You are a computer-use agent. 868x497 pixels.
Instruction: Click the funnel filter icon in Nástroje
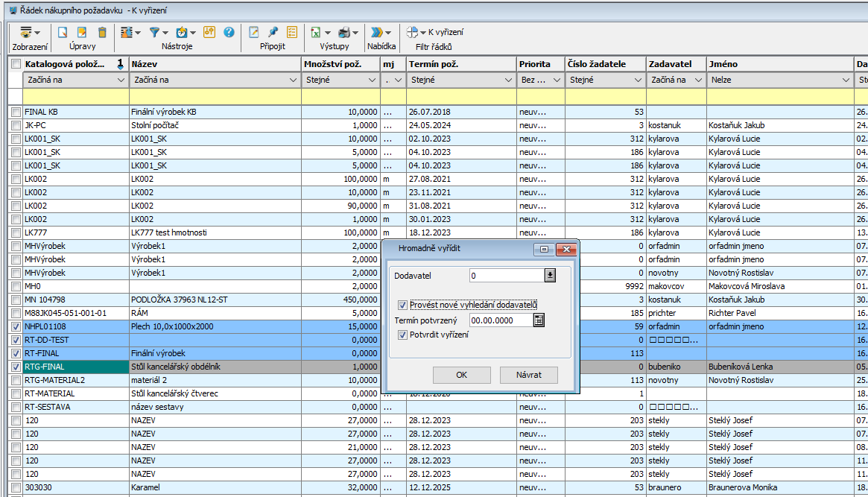[x=154, y=33]
